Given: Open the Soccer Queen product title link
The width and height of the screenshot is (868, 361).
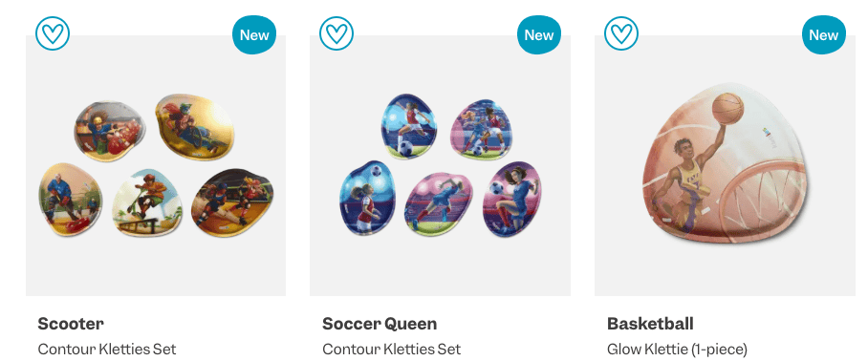Looking at the screenshot, I should coord(380,324).
